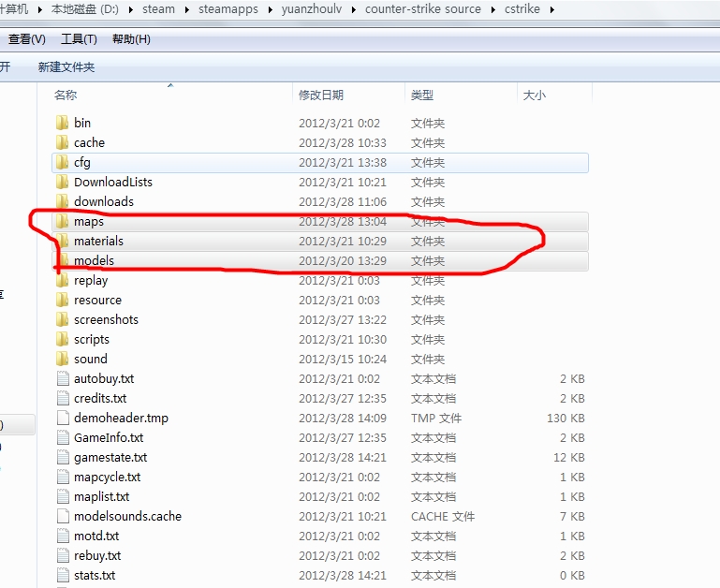Click the replay folder icon
This screenshot has height=588, width=720.
tap(62, 280)
